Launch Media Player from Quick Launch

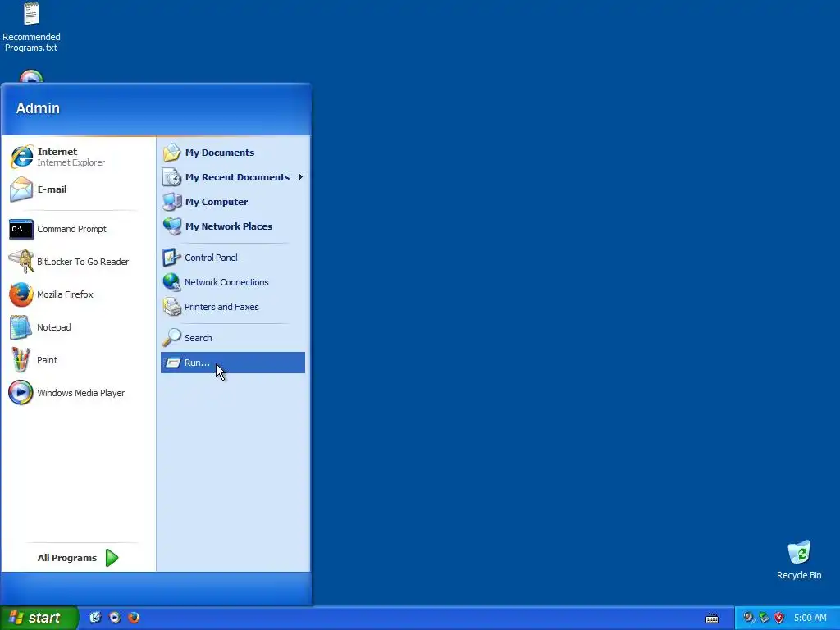[115, 618]
